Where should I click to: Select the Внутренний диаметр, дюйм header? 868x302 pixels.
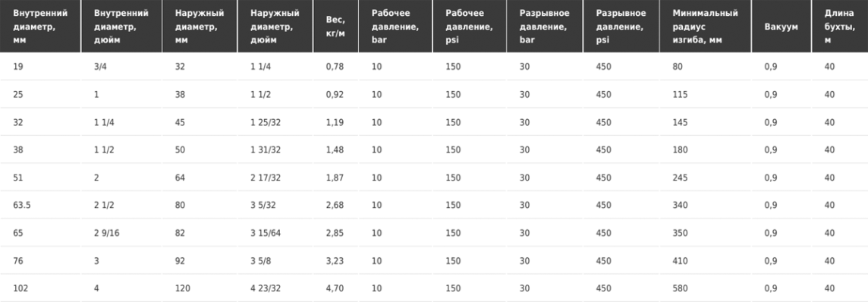(121, 27)
